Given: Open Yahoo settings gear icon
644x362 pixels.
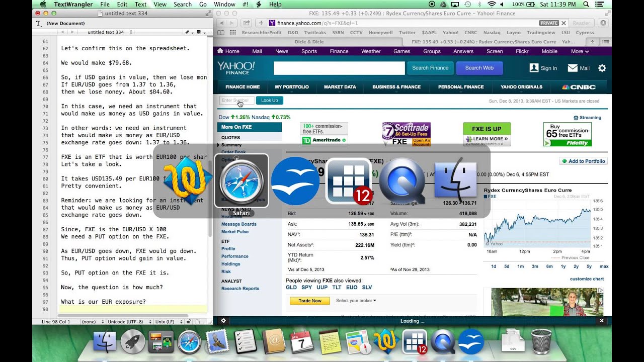Looking at the screenshot, I should [602, 68].
